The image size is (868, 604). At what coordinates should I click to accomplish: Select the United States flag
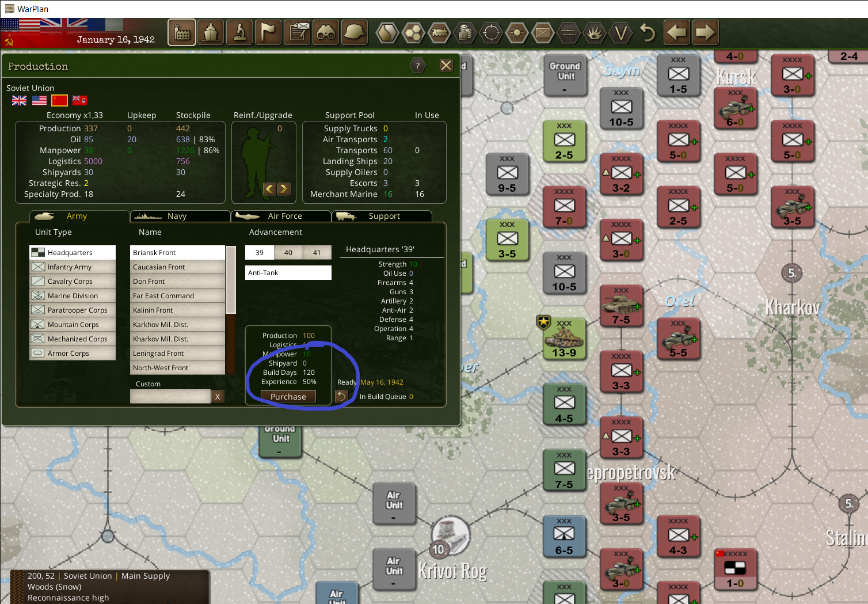(x=39, y=101)
